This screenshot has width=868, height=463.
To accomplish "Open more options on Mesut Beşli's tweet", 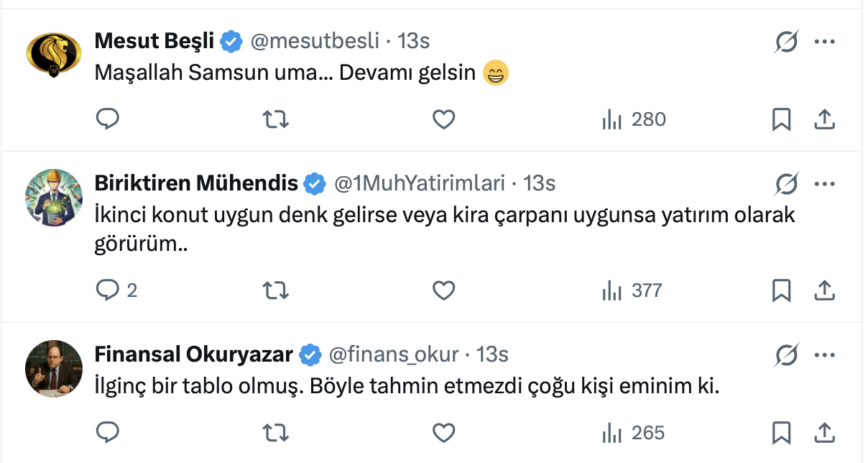I will pyautogui.click(x=824, y=42).
